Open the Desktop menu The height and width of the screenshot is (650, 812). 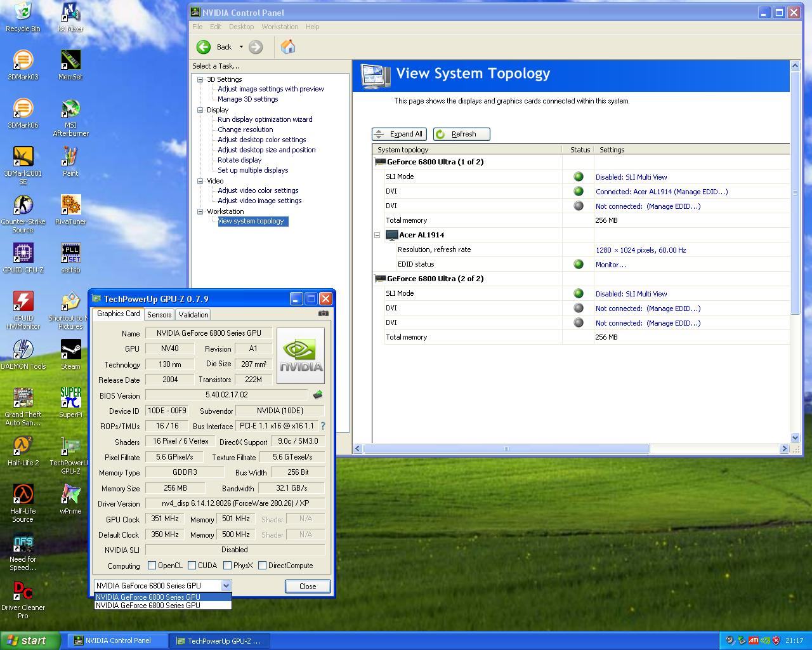coord(241,27)
